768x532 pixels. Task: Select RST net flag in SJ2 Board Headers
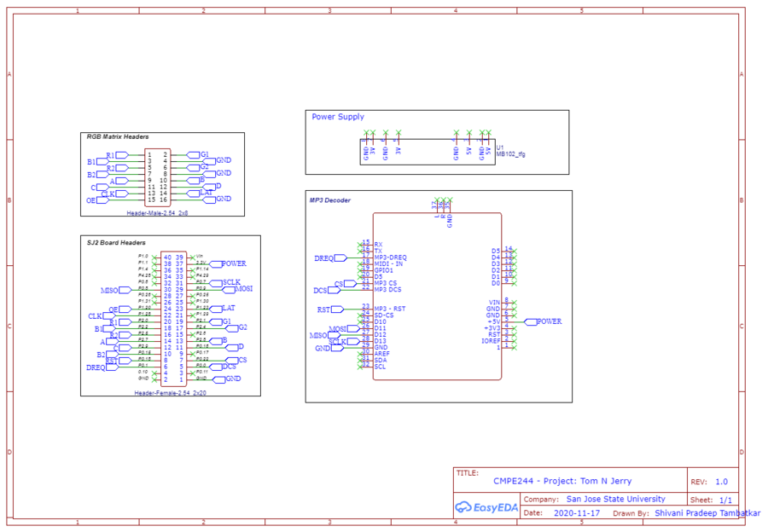pyautogui.click(x=119, y=361)
